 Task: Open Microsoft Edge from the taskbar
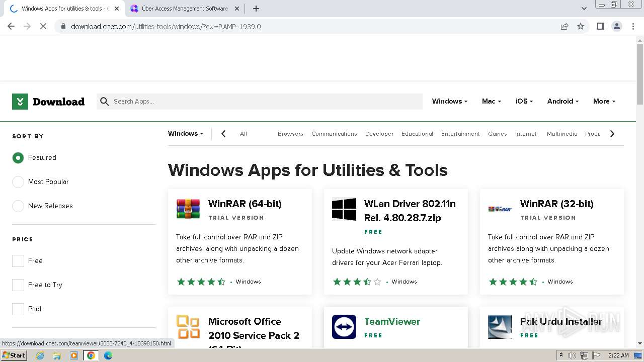(108, 355)
